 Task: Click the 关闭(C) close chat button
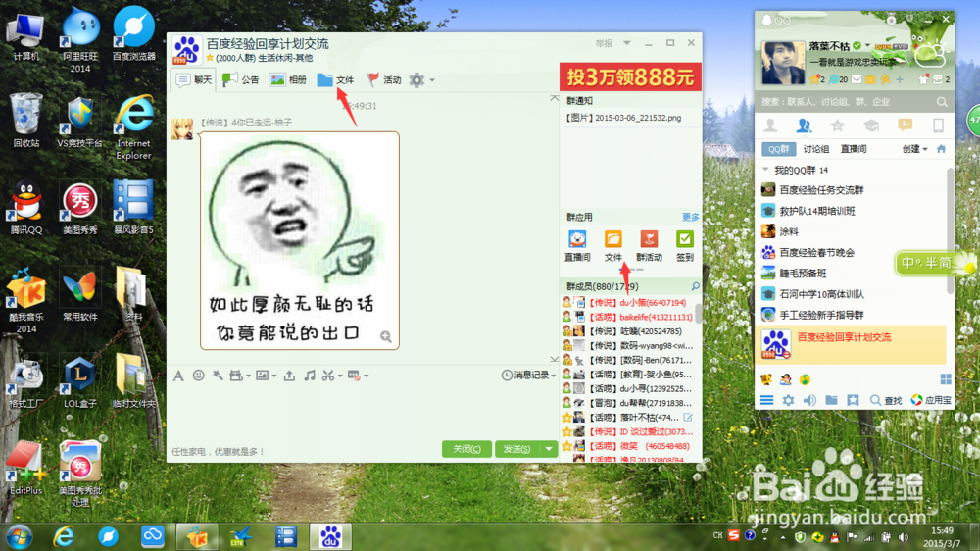click(x=466, y=449)
